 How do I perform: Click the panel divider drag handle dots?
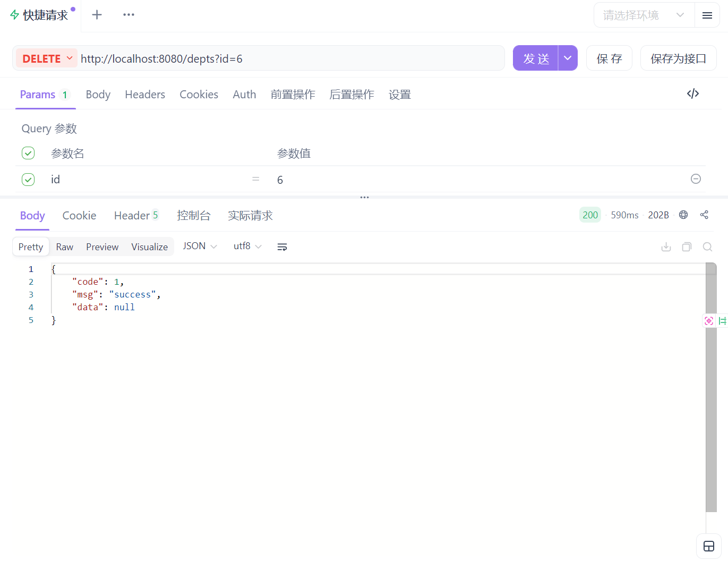point(364,197)
